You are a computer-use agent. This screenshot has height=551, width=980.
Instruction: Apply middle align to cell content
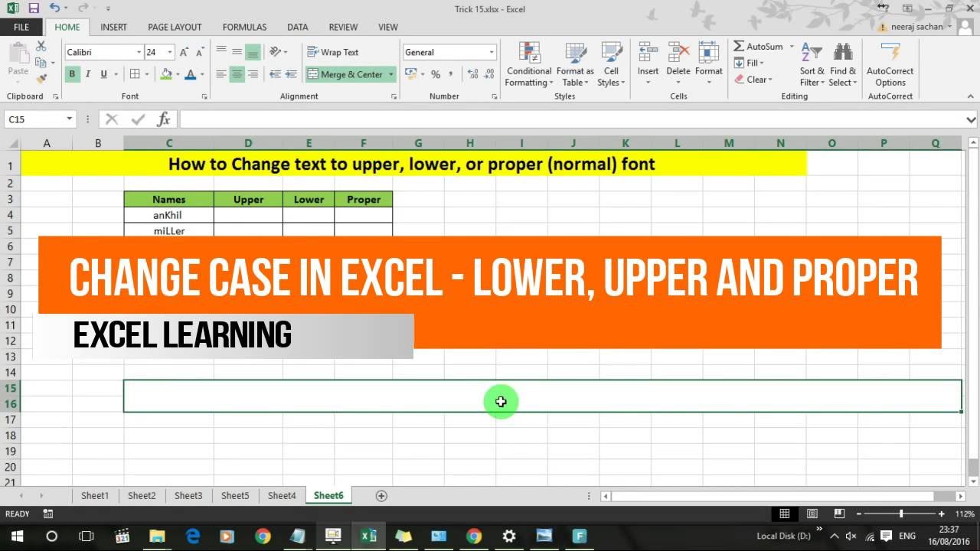[x=237, y=52]
